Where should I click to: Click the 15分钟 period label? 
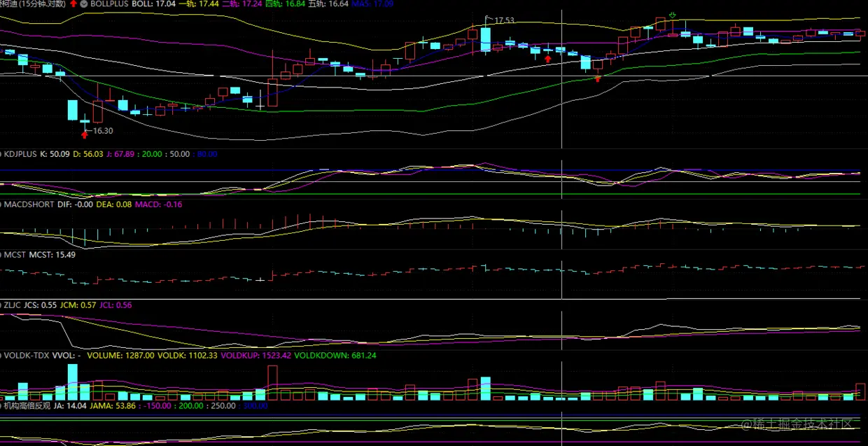pyautogui.click(x=35, y=4)
